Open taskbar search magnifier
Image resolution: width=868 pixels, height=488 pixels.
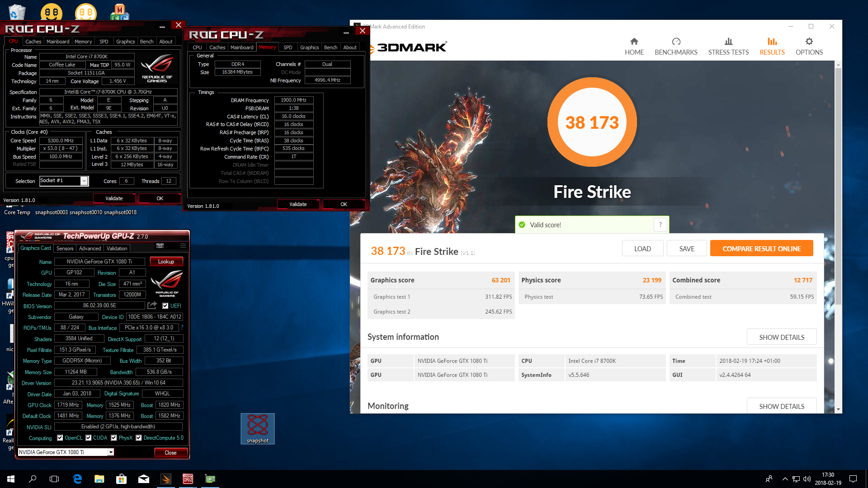pyautogui.click(x=33, y=479)
